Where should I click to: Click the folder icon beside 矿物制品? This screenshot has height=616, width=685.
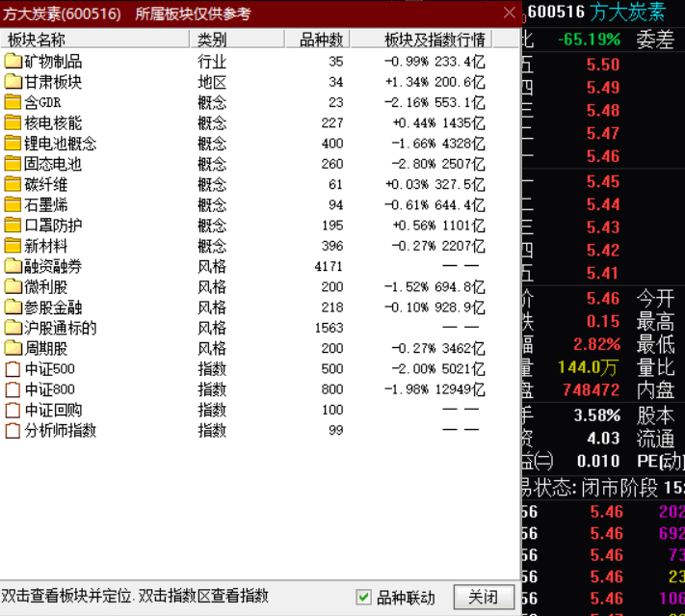pyautogui.click(x=13, y=61)
